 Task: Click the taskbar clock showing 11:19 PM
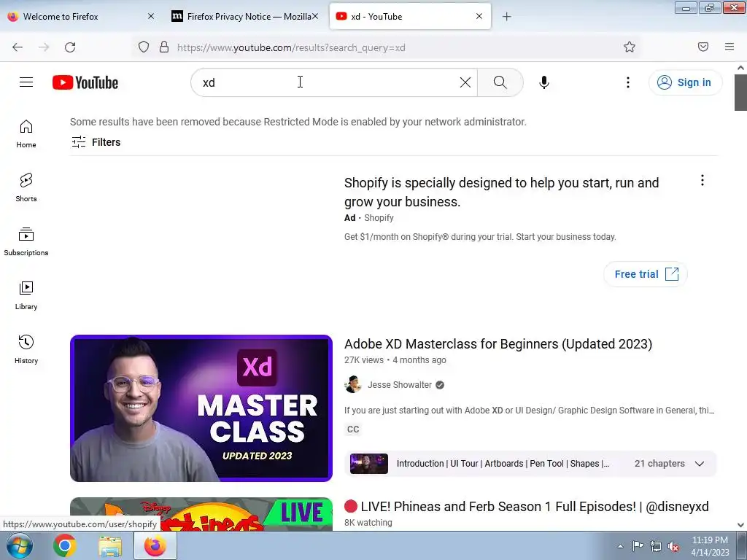coord(710,546)
